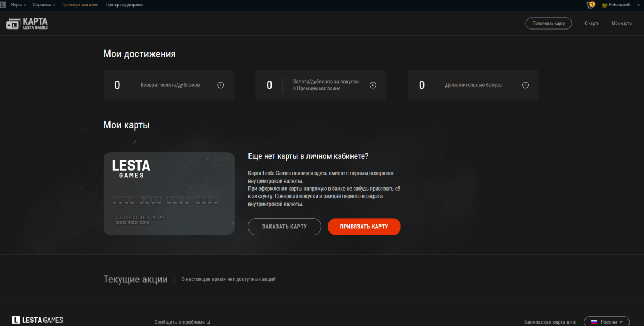
Task: Click heading Еще нет карты в личном кабинете?
Action: tap(309, 156)
